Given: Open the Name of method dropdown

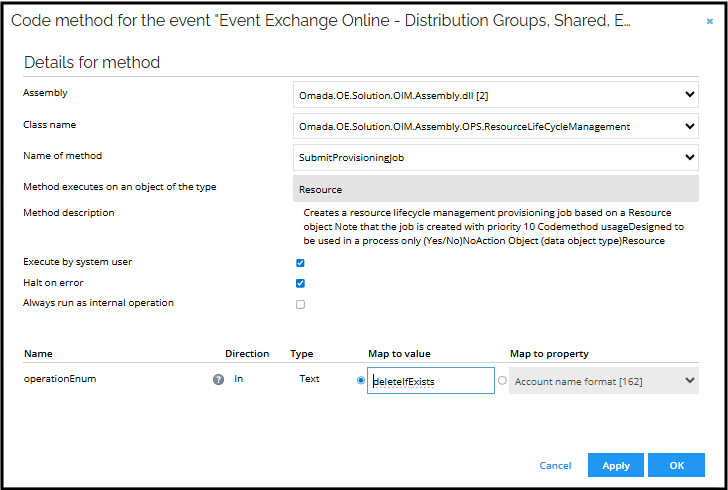Looking at the screenshot, I should click(x=496, y=157).
